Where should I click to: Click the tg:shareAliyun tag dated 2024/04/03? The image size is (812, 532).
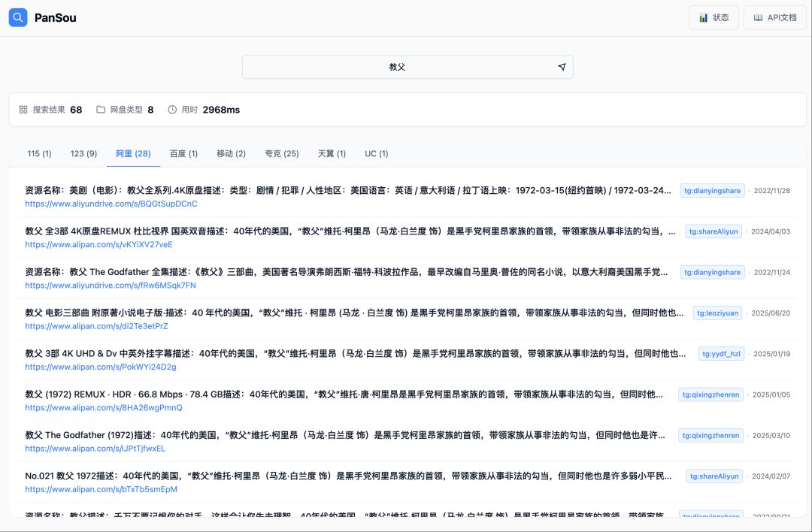click(713, 231)
